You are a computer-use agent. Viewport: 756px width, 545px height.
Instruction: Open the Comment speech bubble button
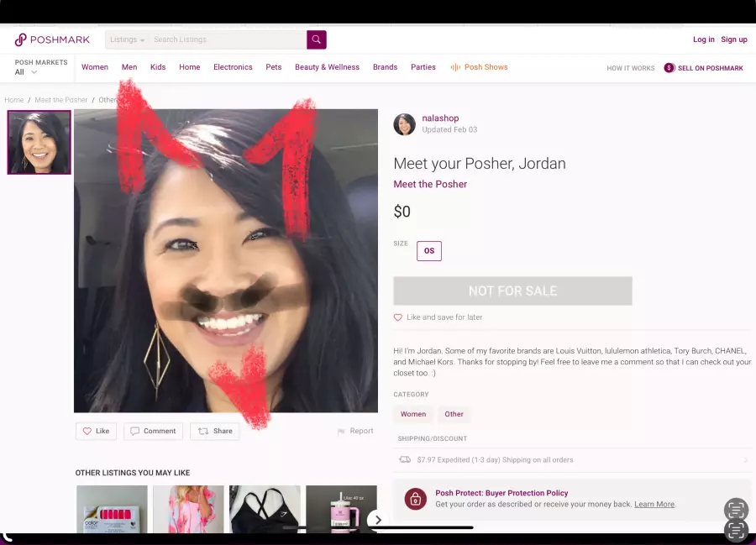pyautogui.click(x=153, y=431)
